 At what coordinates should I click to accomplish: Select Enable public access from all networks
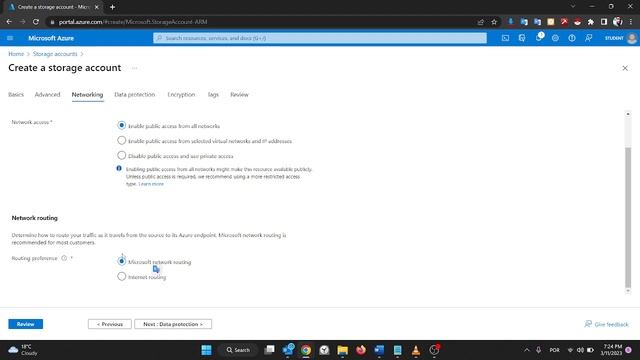[122, 126]
